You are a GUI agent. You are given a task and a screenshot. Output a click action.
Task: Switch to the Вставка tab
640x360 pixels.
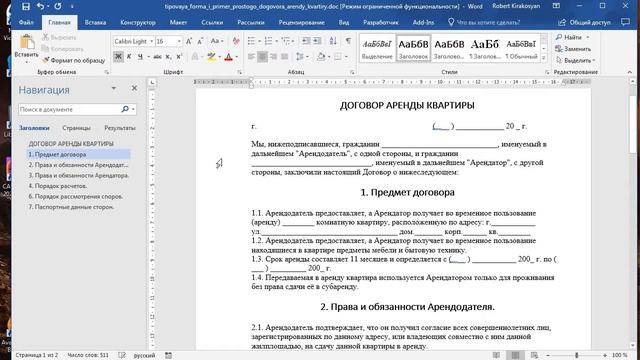pos(95,22)
